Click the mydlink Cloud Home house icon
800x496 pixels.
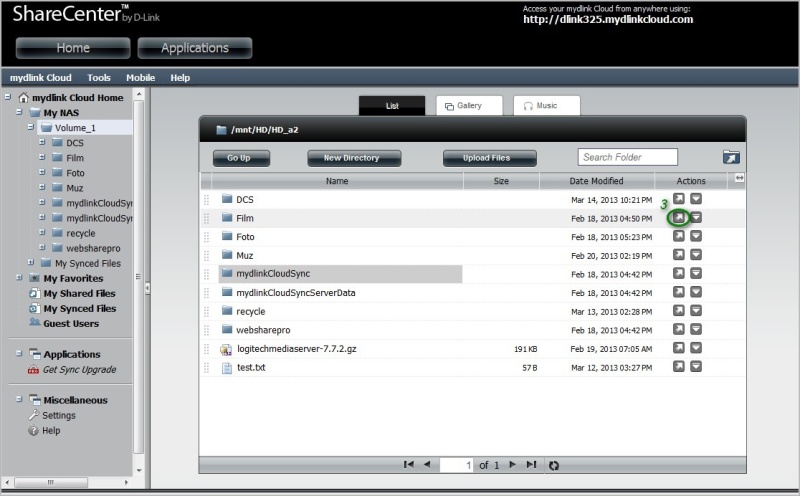(23, 97)
